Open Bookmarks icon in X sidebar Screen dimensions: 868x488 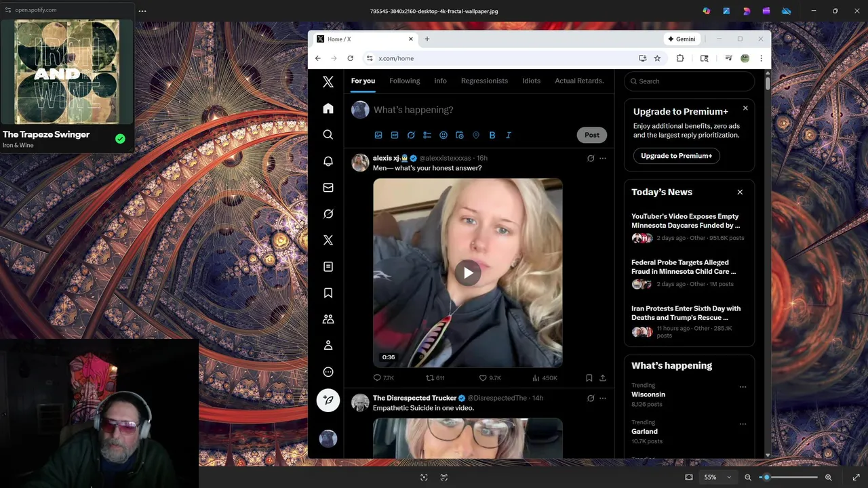click(x=328, y=293)
